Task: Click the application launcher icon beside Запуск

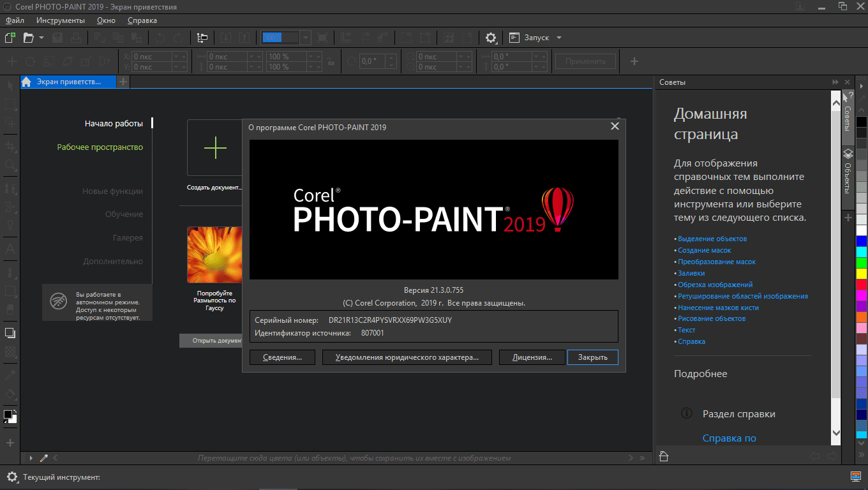Action: (514, 38)
